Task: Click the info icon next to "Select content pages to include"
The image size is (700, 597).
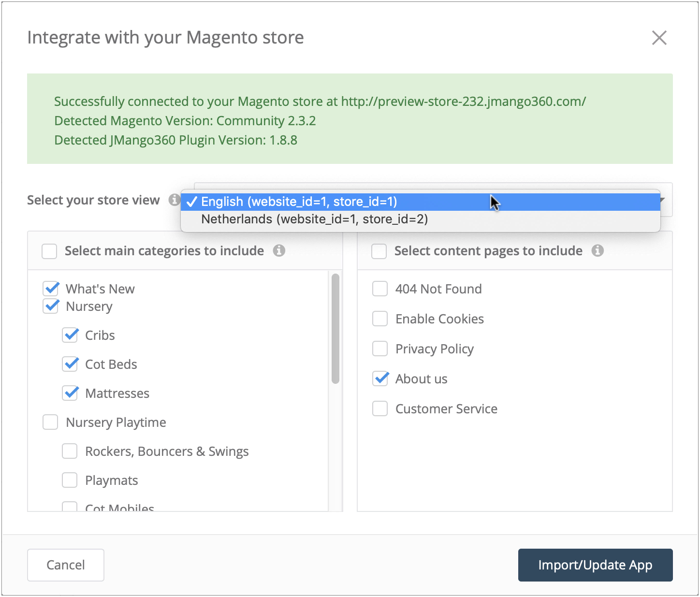Action: [598, 251]
